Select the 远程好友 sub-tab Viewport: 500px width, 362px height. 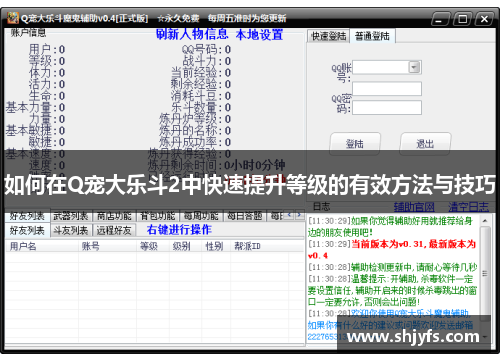[114, 230]
